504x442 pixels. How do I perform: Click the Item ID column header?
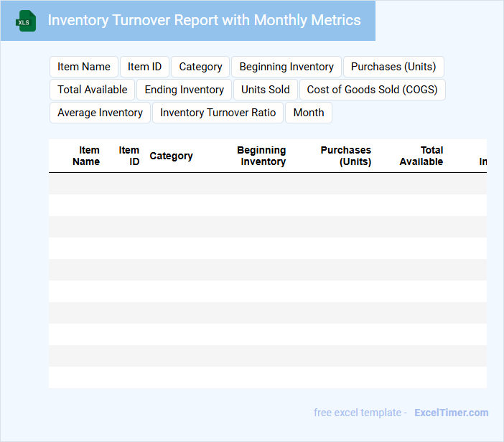(x=129, y=156)
